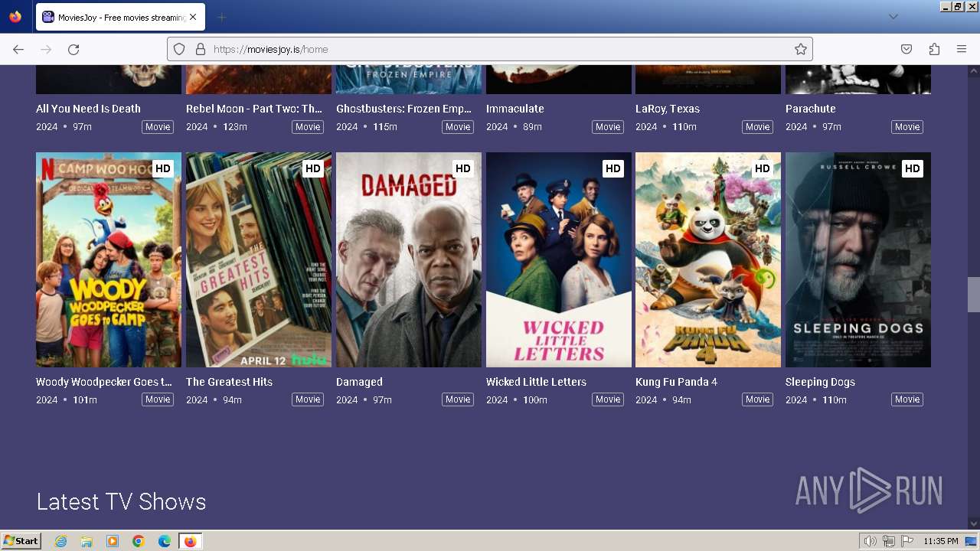980x551 pixels.
Task: Close the MoviesJoy tab
Action: click(x=192, y=17)
